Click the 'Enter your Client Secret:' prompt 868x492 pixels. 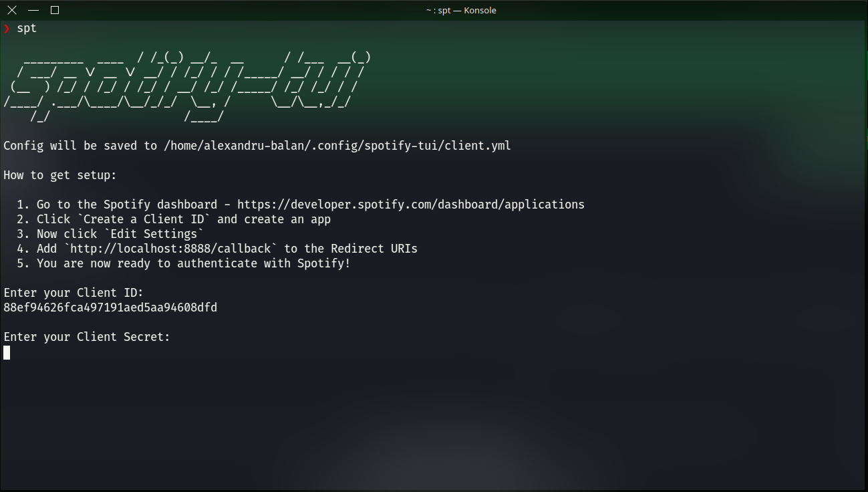[87, 337]
